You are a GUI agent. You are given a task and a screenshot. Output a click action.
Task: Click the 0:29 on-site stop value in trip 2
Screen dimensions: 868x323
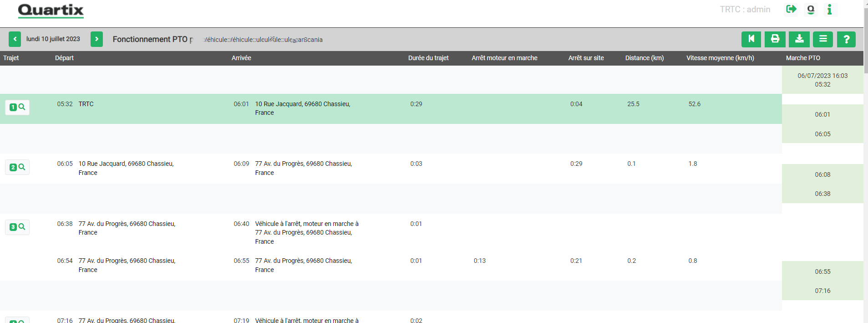click(x=576, y=164)
